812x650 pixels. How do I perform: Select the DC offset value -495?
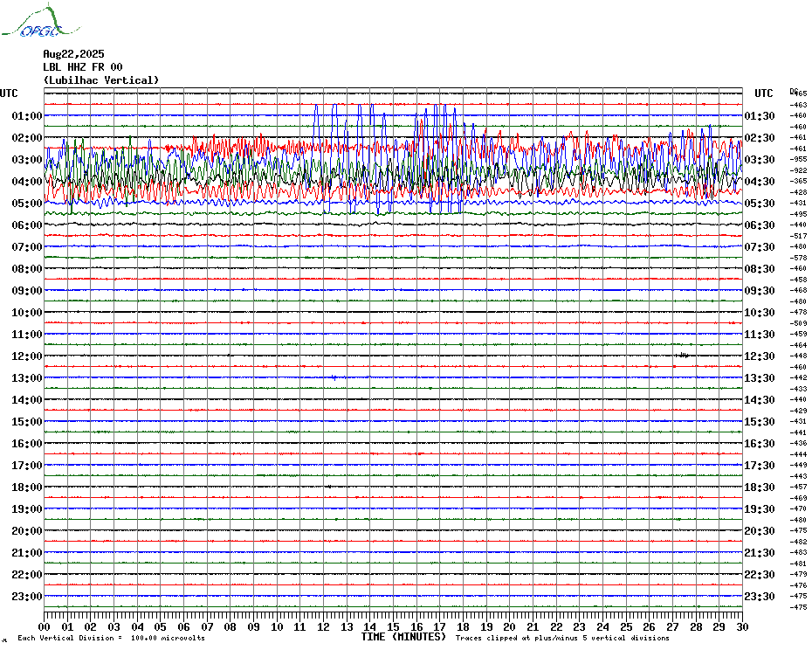[798, 214]
